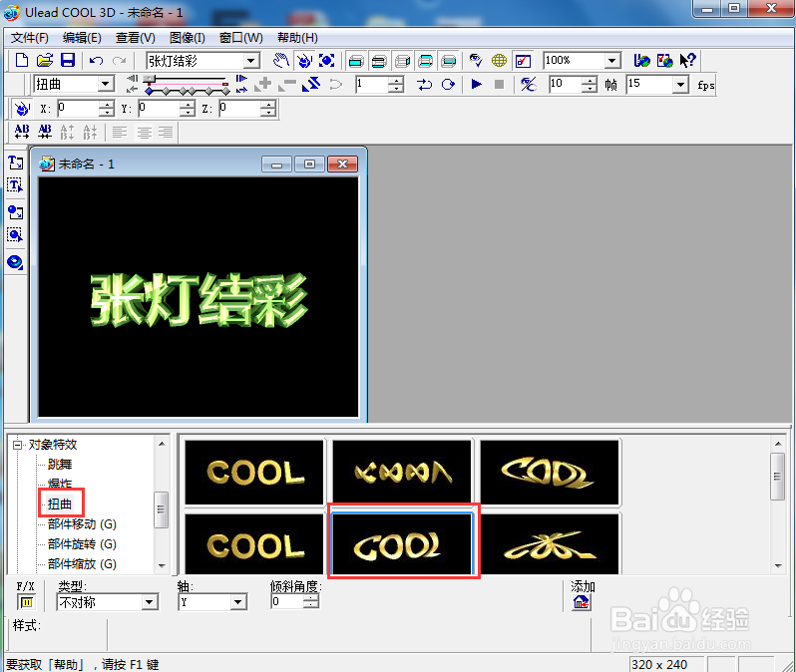Select 爆炸 in the effects tree

pyautogui.click(x=60, y=484)
